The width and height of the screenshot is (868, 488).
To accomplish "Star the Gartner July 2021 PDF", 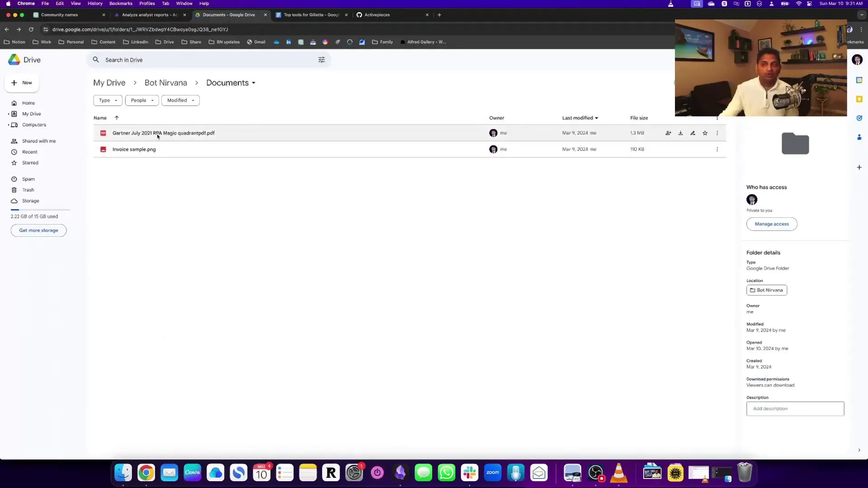I will pos(705,133).
